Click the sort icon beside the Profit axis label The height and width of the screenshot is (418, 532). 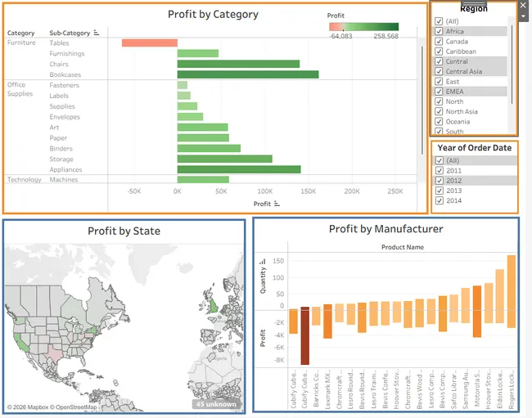[277, 204]
